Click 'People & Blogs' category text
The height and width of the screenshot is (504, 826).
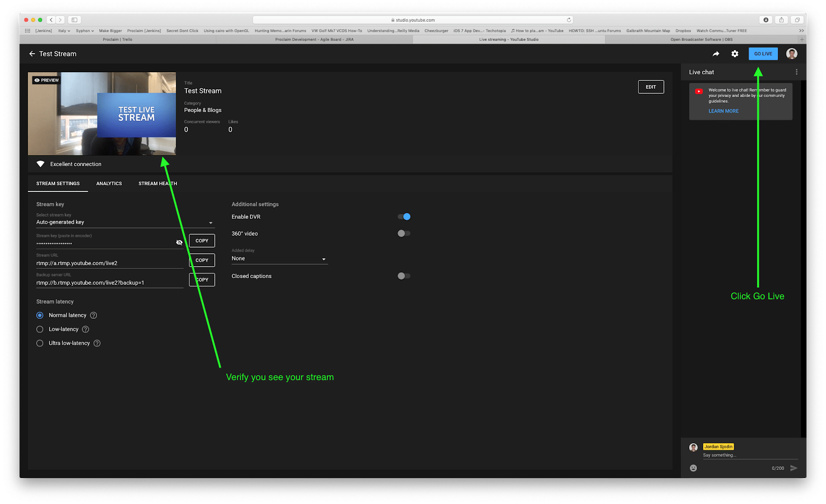click(x=203, y=110)
